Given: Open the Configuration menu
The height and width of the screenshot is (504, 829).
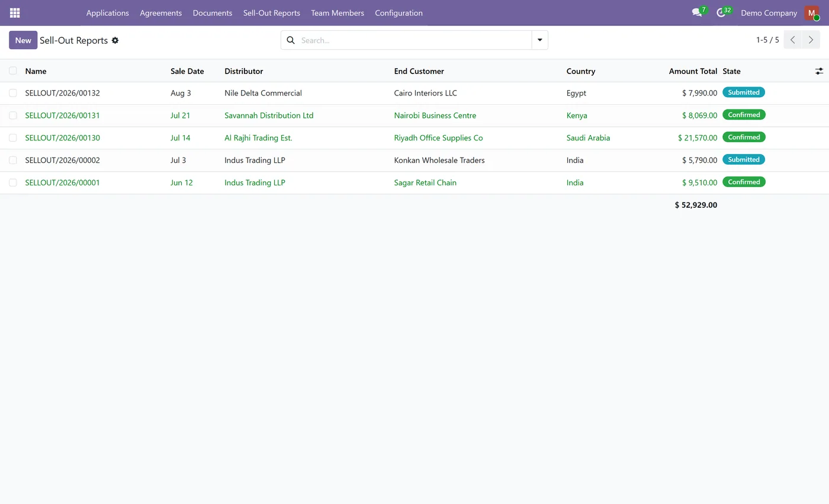Looking at the screenshot, I should (399, 13).
